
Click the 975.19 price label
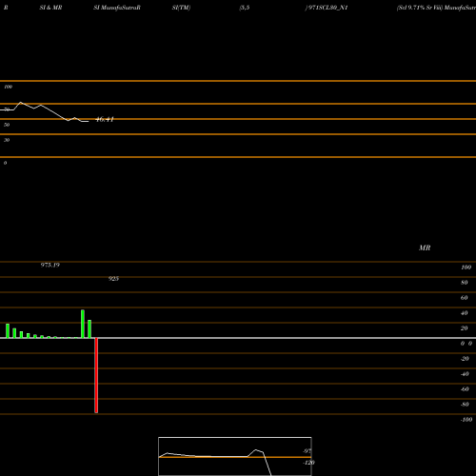[x=50, y=265]
